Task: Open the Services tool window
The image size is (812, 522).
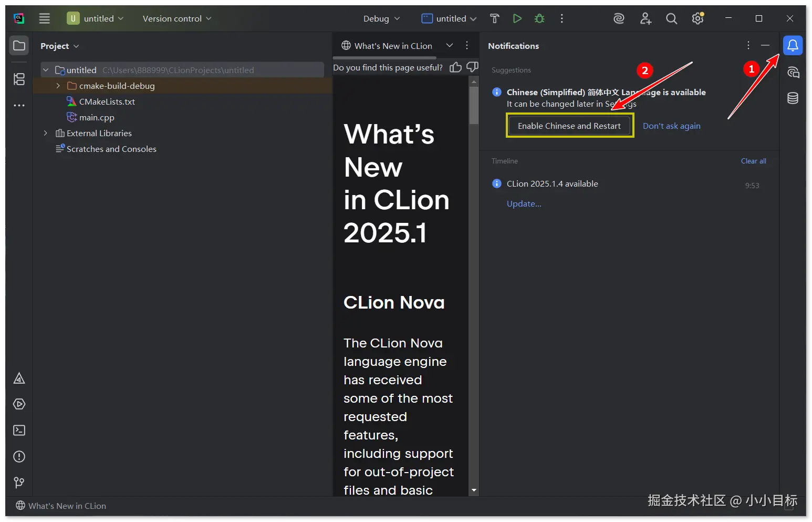Action: pyautogui.click(x=19, y=404)
